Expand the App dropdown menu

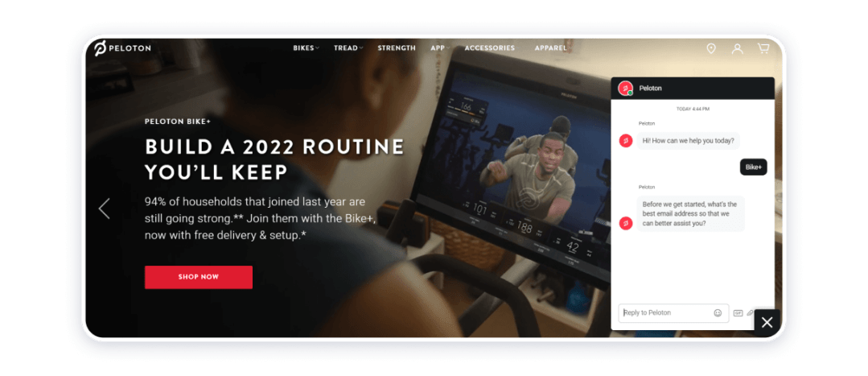tap(439, 48)
